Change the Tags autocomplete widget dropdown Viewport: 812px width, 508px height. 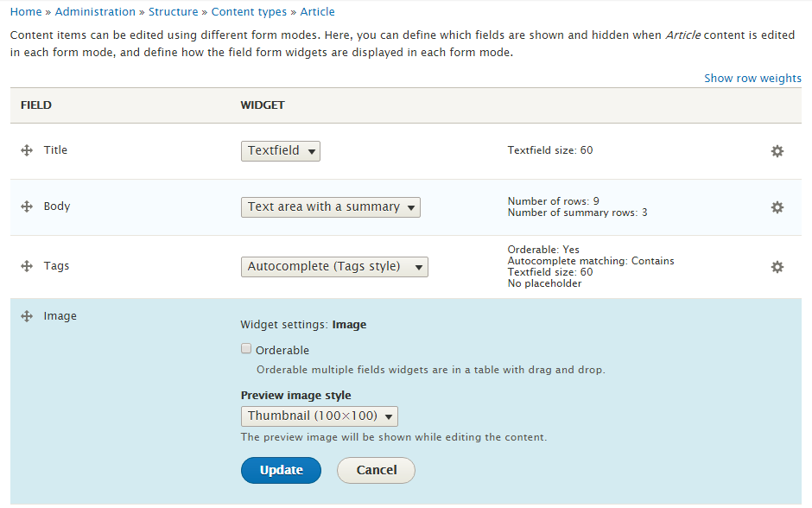[334, 266]
